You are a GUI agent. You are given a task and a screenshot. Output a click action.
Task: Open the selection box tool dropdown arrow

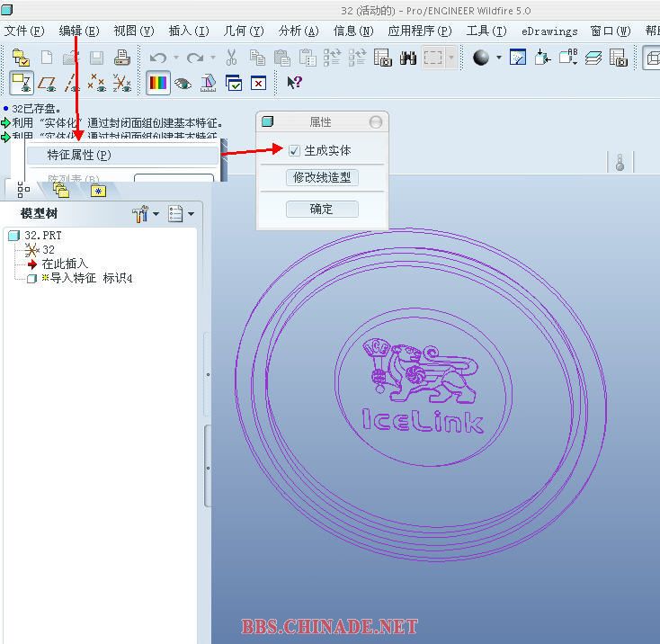click(450, 58)
